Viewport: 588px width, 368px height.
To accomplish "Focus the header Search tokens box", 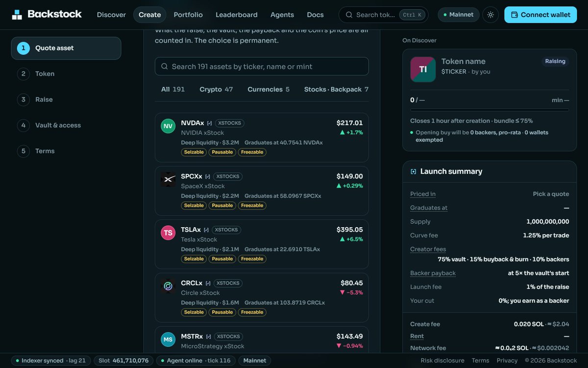I will tap(383, 15).
